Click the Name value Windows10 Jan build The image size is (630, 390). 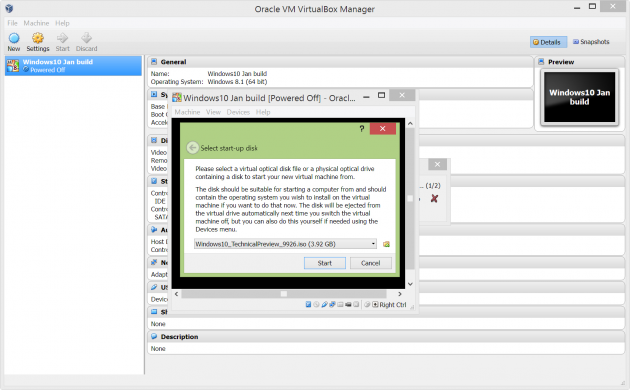[237, 74]
